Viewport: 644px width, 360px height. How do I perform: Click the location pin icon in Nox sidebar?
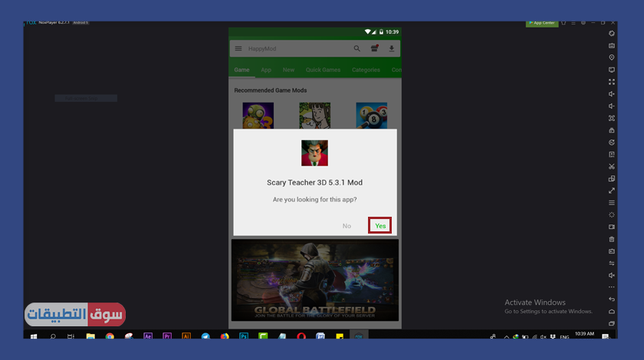[612, 57]
